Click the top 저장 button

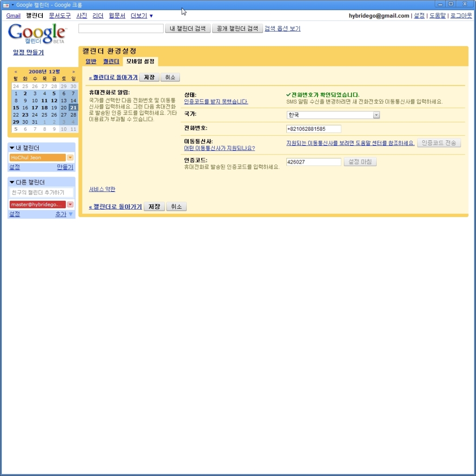coord(149,78)
